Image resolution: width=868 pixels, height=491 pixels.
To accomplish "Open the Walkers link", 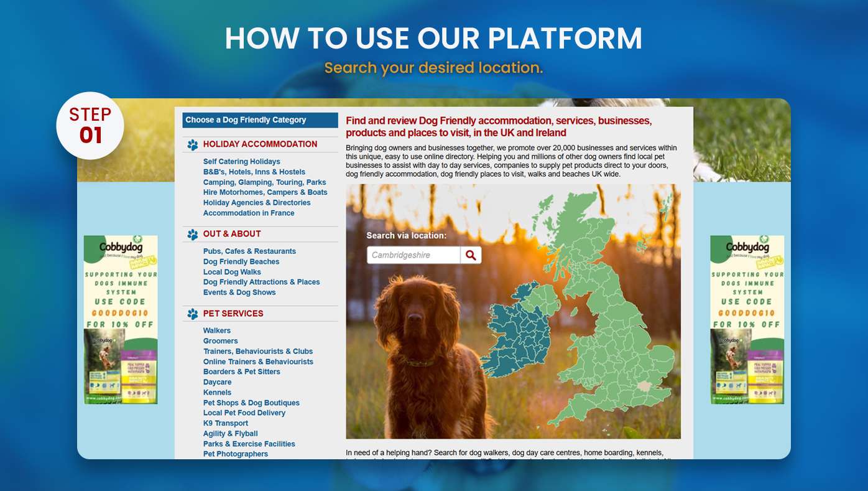I will pos(217,331).
